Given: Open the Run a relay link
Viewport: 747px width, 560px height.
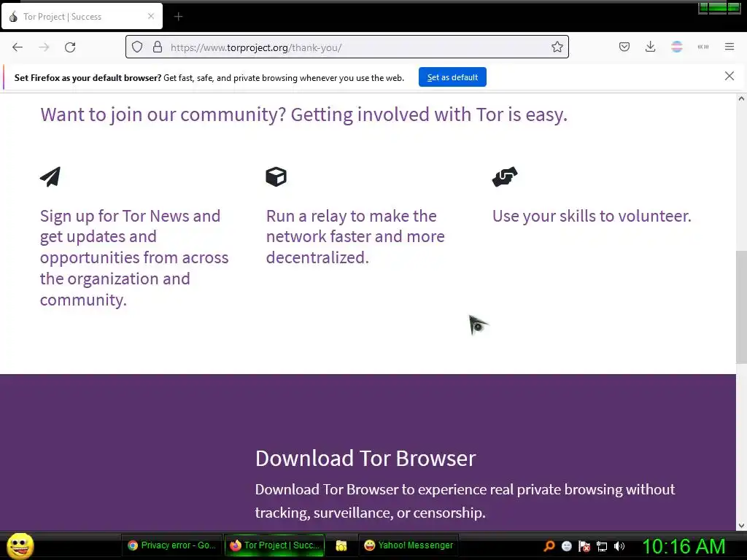Looking at the screenshot, I should pyautogui.click(x=355, y=237).
